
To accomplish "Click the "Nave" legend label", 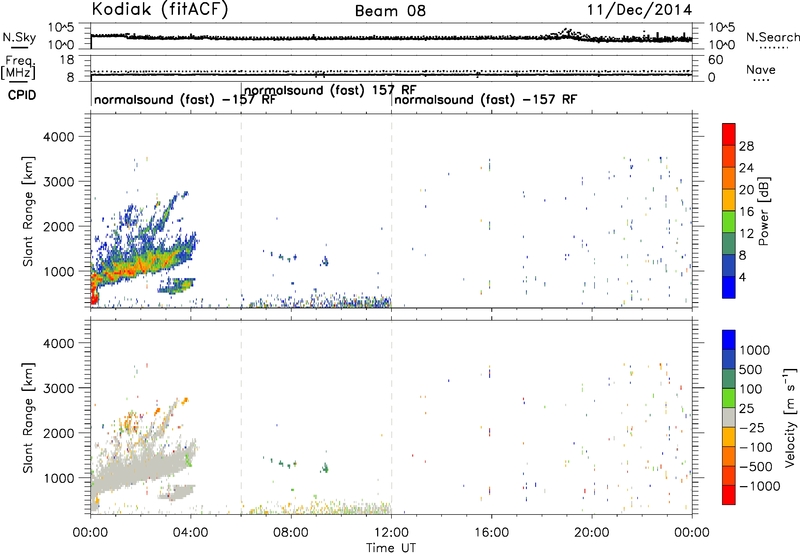I will coord(761,69).
